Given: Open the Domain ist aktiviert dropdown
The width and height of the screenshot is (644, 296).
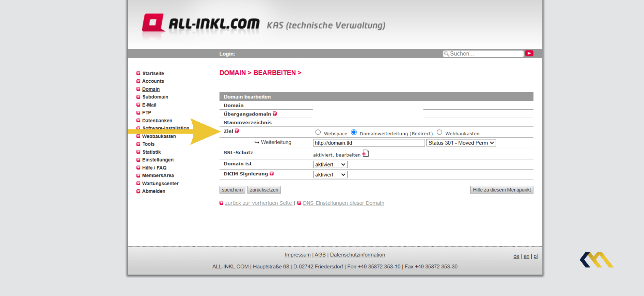Looking at the screenshot, I should [x=330, y=165].
